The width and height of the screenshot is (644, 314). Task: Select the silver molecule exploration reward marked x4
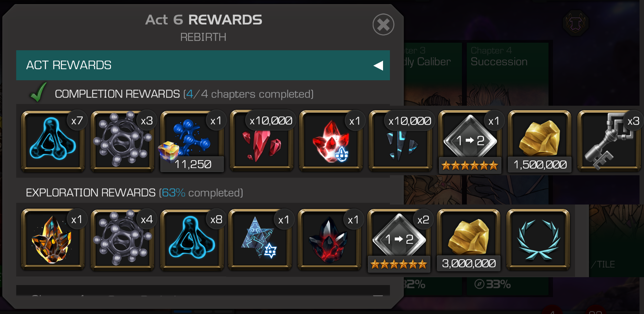[122, 240]
